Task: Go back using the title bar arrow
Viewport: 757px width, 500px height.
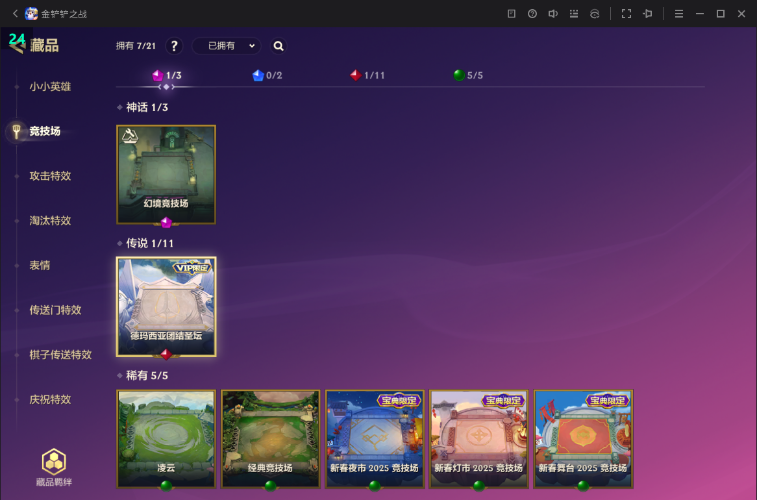Action: click(x=15, y=14)
